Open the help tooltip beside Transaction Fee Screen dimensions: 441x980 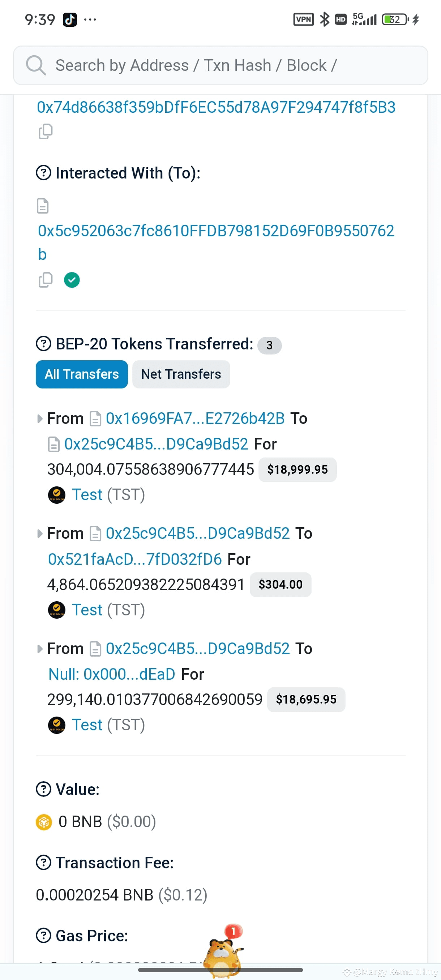(x=44, y=863)
